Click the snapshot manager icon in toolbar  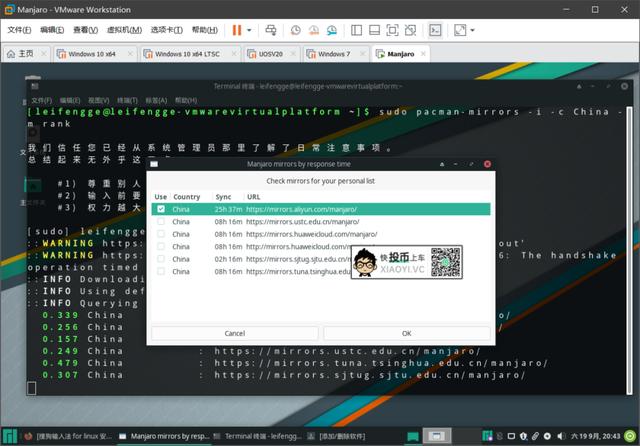click(x=334, y=30)
